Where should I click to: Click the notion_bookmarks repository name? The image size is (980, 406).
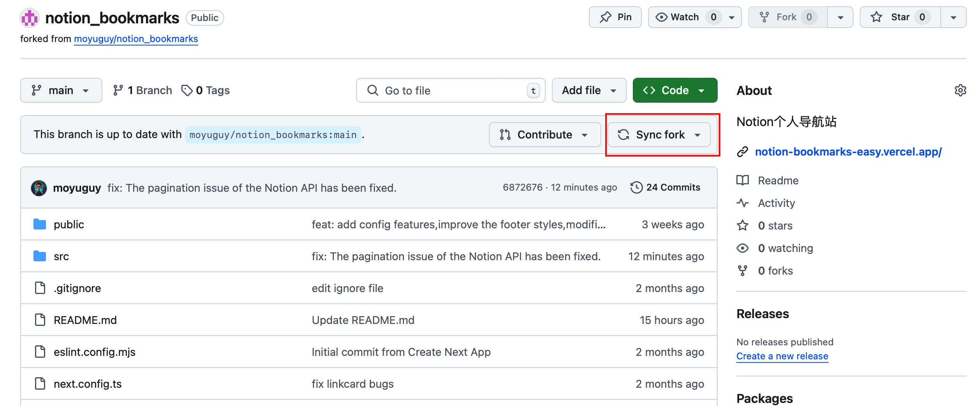coord(112,18)
